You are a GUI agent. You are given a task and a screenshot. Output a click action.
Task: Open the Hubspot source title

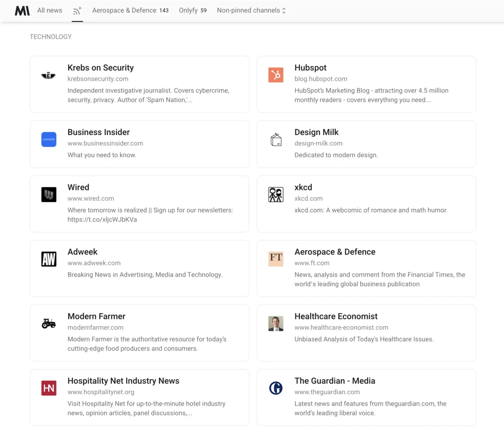311,68
